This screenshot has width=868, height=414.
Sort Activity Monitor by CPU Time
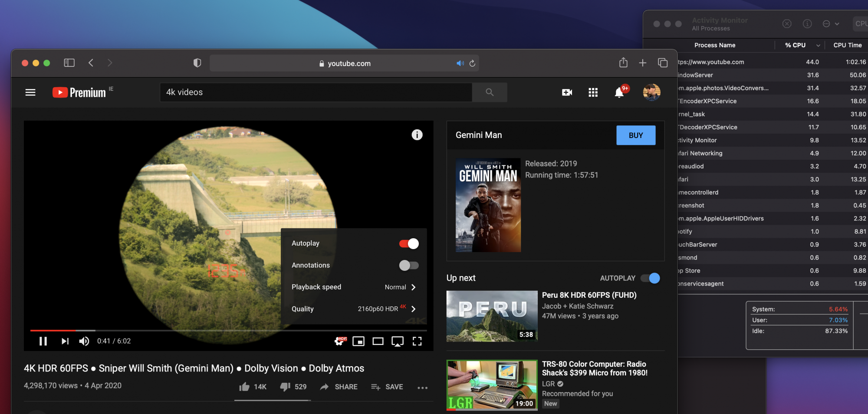tap(848, 45)
